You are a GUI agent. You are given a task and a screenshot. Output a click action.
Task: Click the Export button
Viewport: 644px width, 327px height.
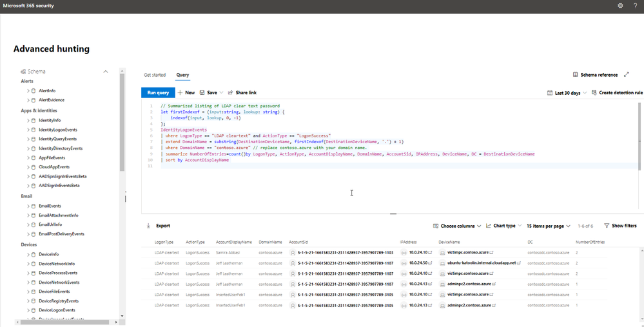tap(159, 226)
